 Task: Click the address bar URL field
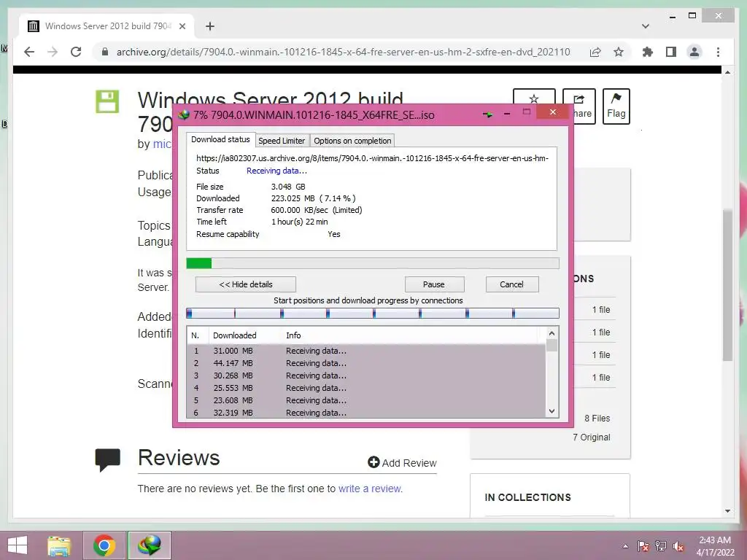click(343, 52)
